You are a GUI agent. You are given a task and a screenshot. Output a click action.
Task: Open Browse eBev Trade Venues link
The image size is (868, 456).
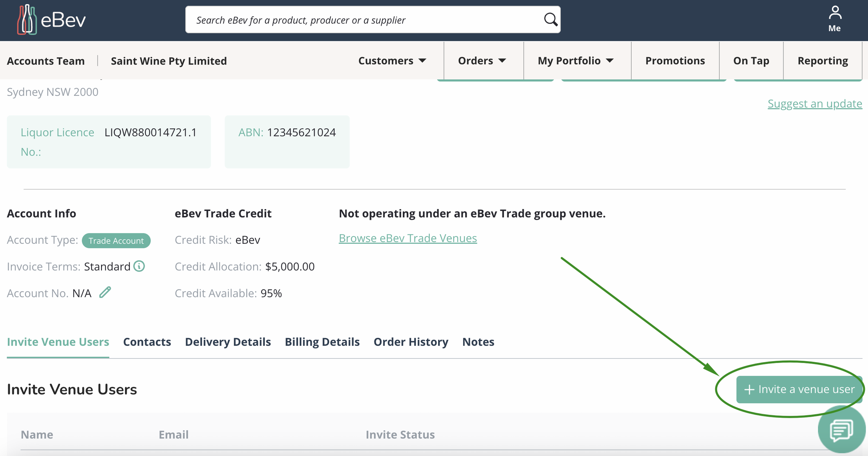(x=408, y=238)
